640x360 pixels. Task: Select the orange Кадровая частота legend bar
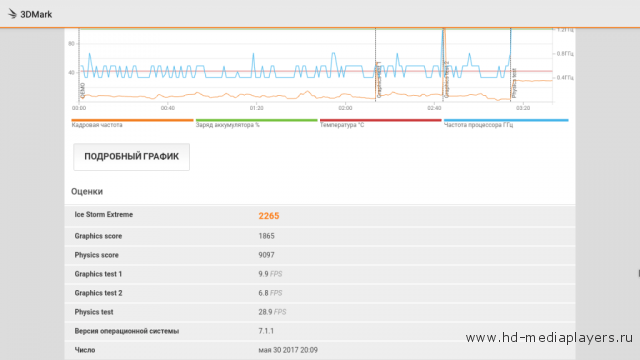(x=132, y=120)
